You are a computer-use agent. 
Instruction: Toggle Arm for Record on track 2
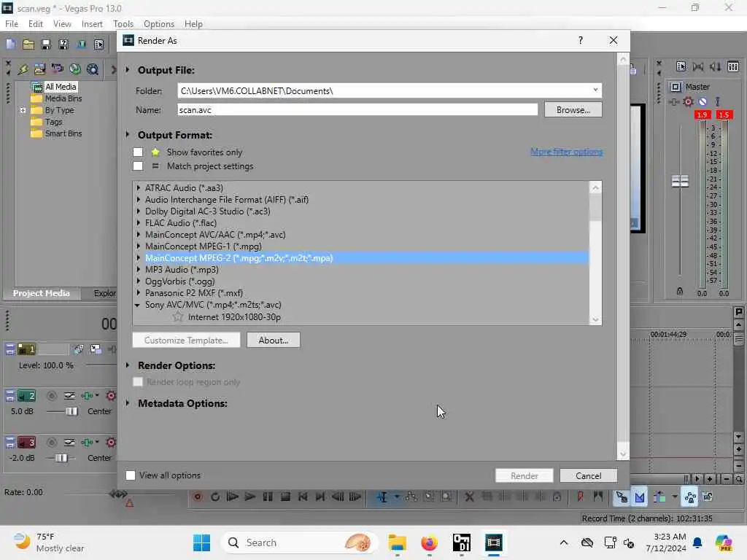click(52, 396)
